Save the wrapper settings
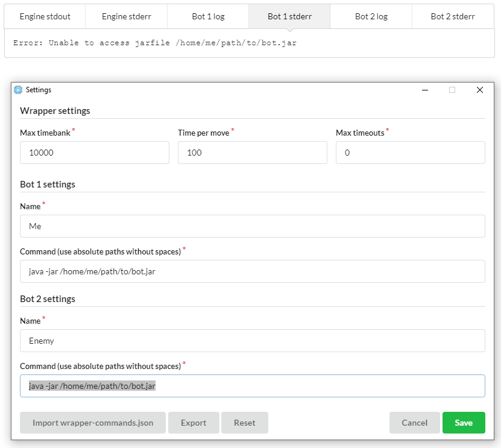The width and height of the screenshot is (501, 448). click(x=464, y=423)
